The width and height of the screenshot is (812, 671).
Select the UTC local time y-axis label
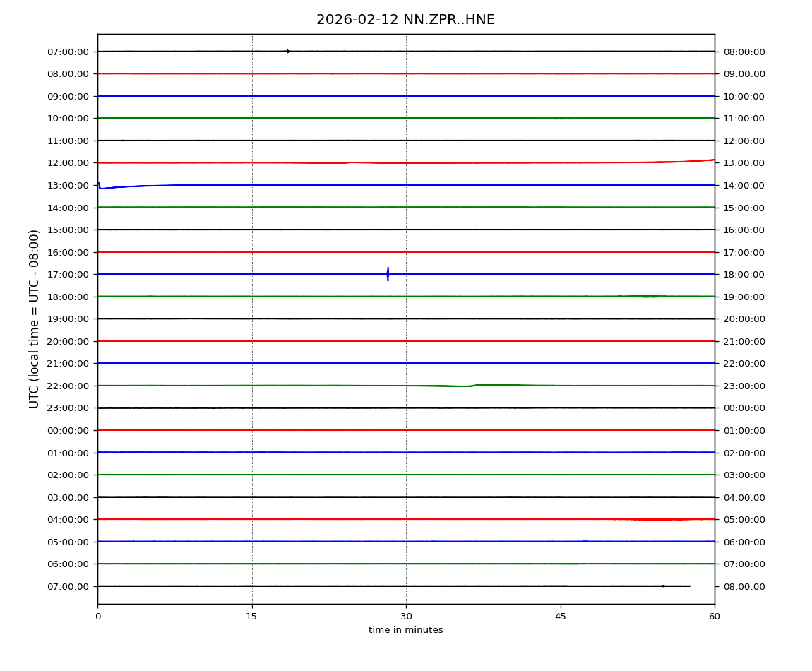tap(35, 319)
